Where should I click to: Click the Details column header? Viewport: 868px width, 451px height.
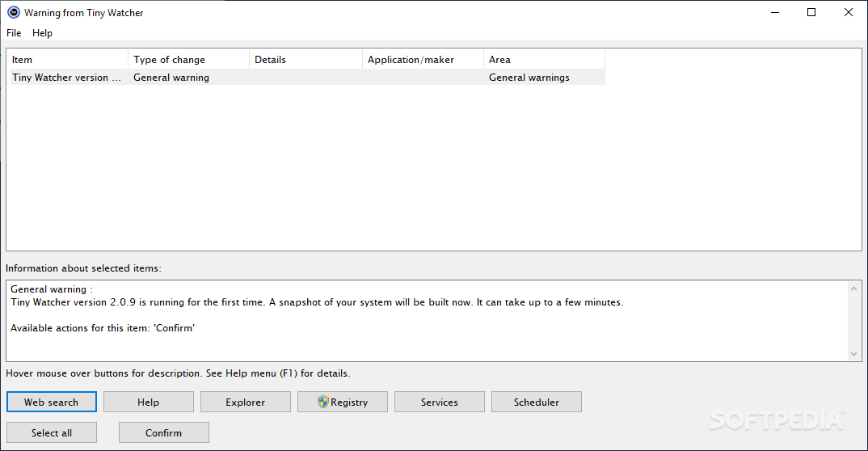tap(305, 60)
